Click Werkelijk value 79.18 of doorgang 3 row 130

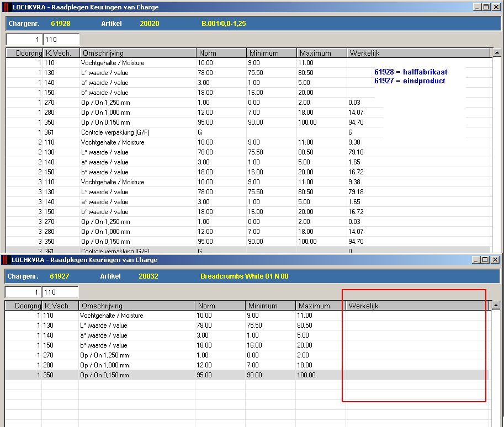pyautogui.click(x=356, y=192)
